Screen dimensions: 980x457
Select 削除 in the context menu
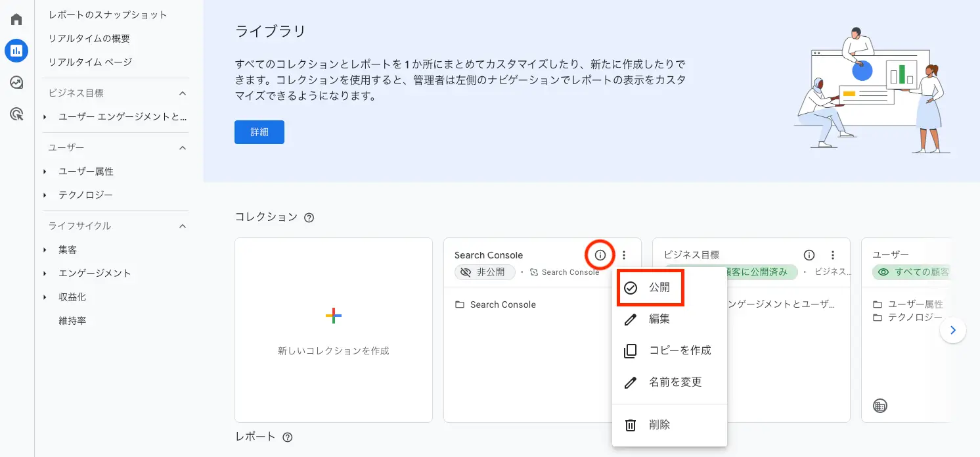[659, 425]
